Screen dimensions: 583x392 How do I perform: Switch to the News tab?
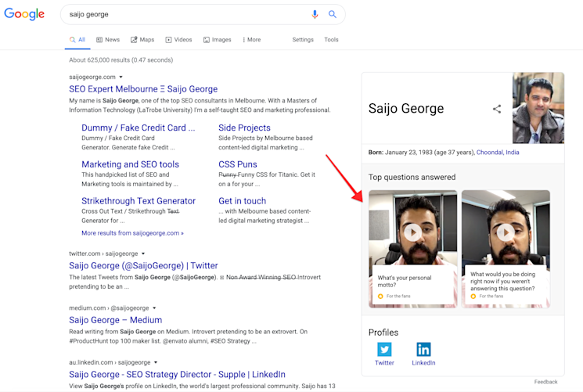click(x=108, y=40)
